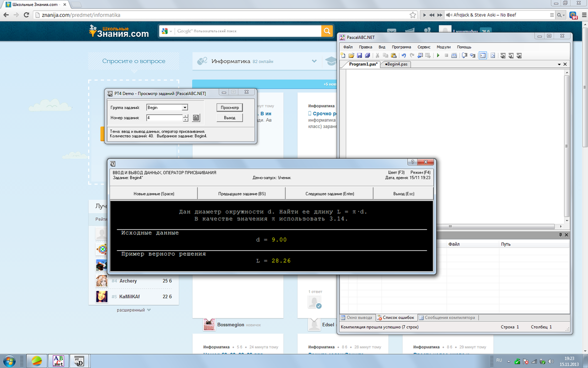Viewport: 588px width, 368px height.
Task: Save all files icon in PascalABC.NET
Action: 367,55
